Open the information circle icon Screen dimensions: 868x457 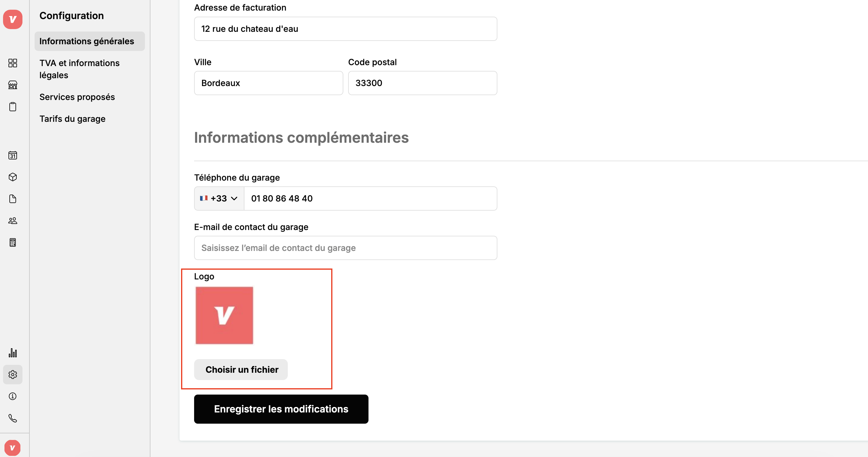pos(13,396)
